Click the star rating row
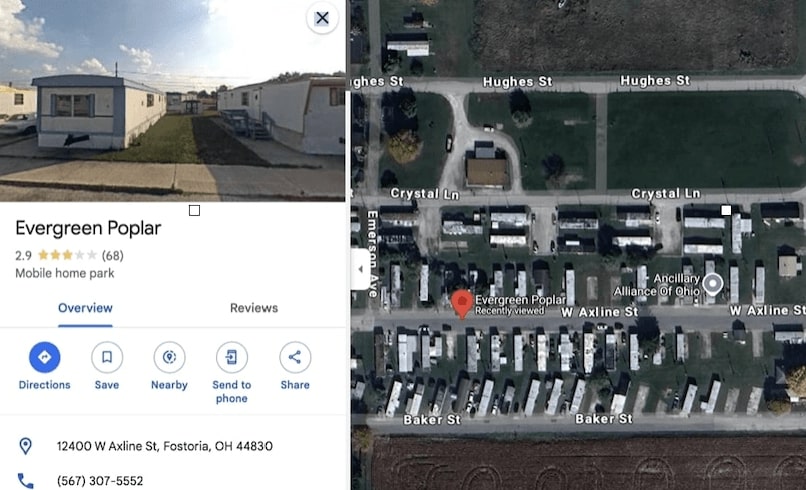This screenshot has width=806, height=490. click(67, 255)
